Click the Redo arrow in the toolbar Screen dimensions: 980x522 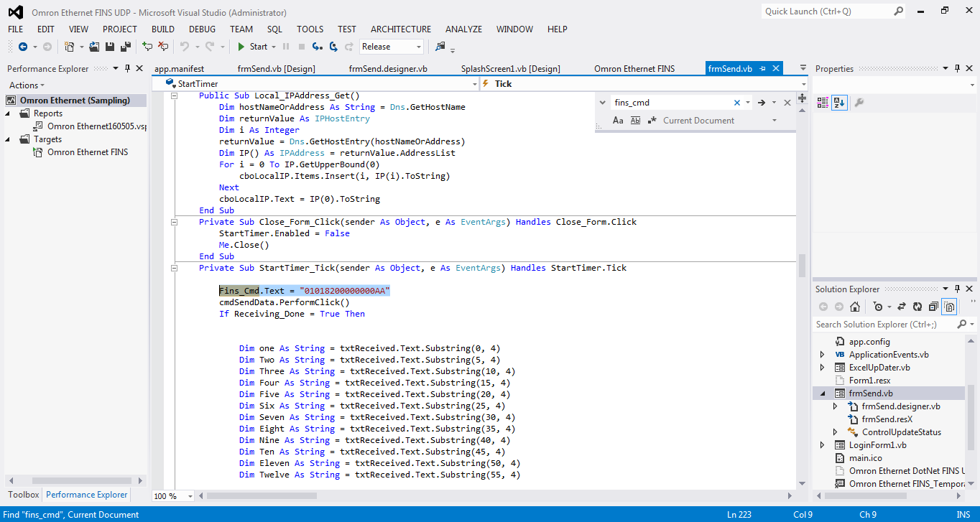pos(209,47)
